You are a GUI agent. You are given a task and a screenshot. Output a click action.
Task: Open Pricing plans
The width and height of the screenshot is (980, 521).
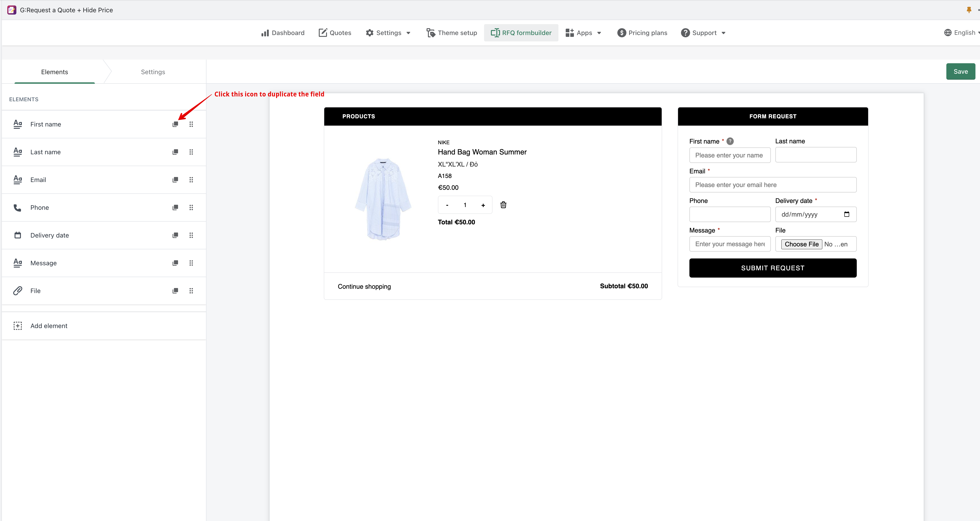[642, 33]
